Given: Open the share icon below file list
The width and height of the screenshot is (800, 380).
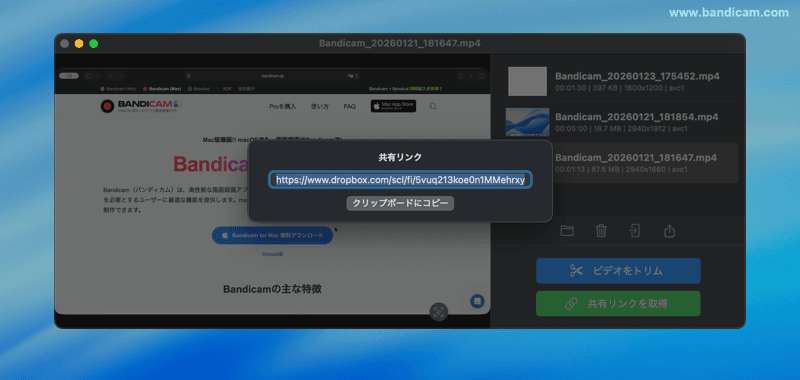Looking at the screenshot, I should [x=669, y=231].
